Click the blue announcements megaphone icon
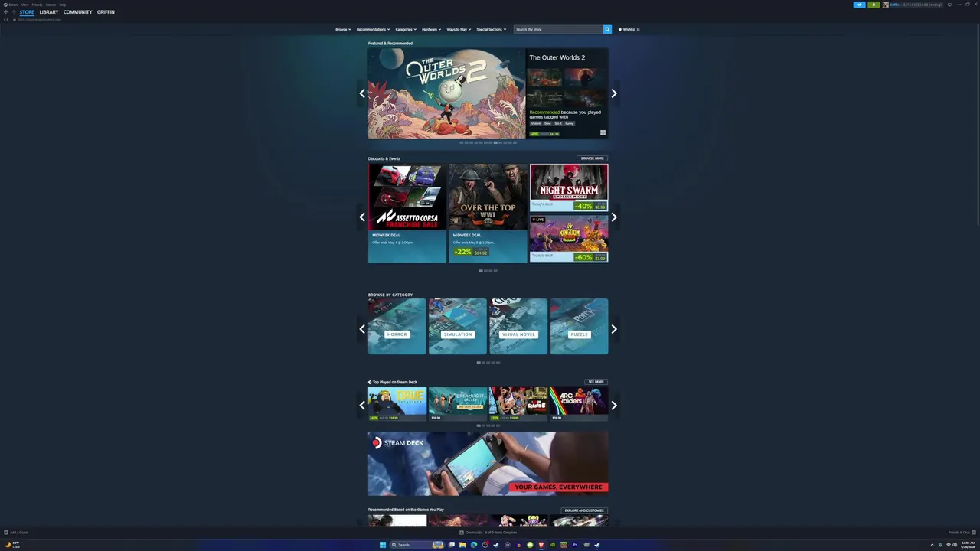 tap(859, 5)
